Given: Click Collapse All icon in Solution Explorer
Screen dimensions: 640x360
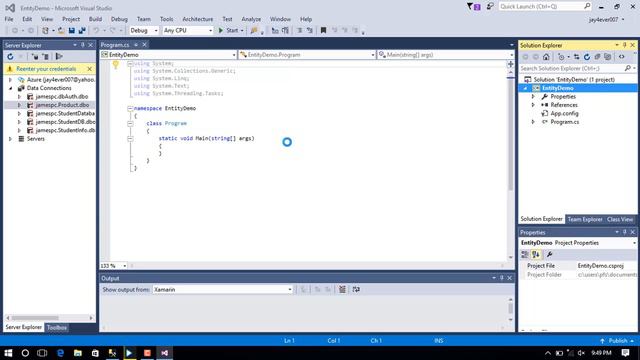Looking at the screenshot, I should point(598,57).
